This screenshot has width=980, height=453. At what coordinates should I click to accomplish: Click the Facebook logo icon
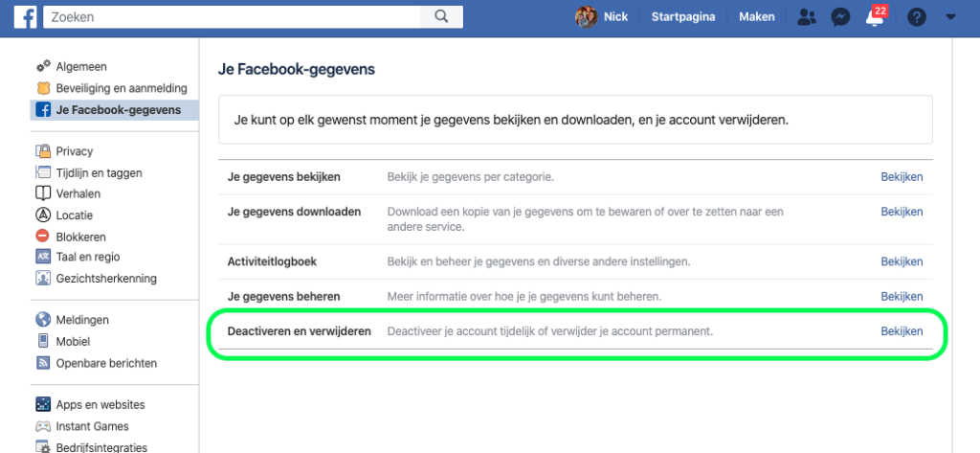pyautogui.click(x=26, y=17)
